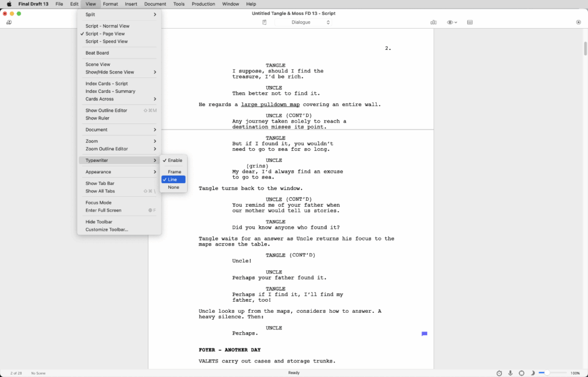The height and width of the screenshot is (377, 588).
Task: Select Line in the Typewriter submenu
Action: click(173, 179)
